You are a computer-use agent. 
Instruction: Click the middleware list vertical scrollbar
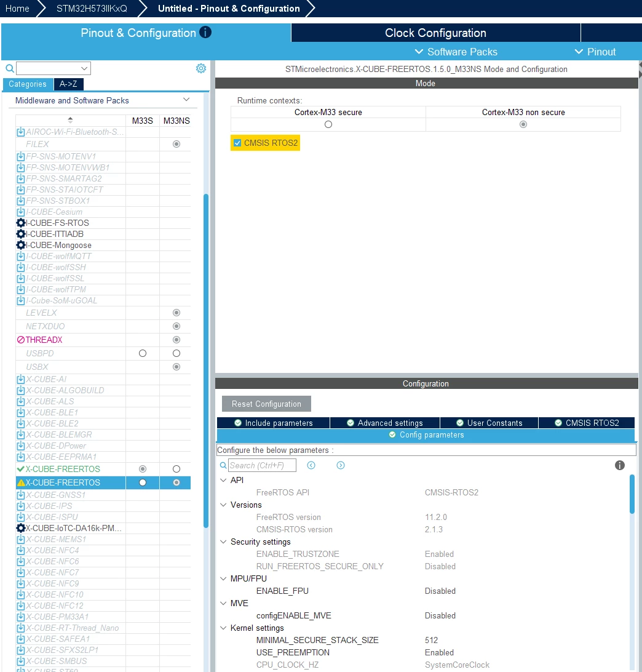pyautogui.click(x=206, y=360)
